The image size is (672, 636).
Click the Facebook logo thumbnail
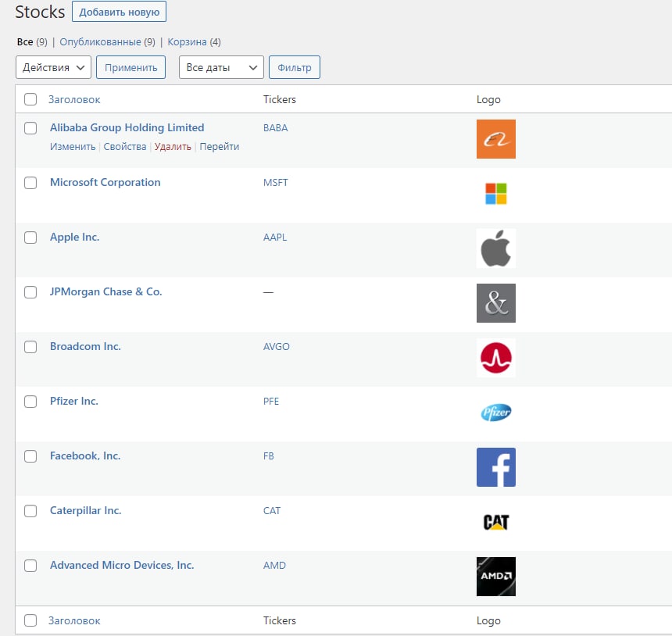[496, 467]
